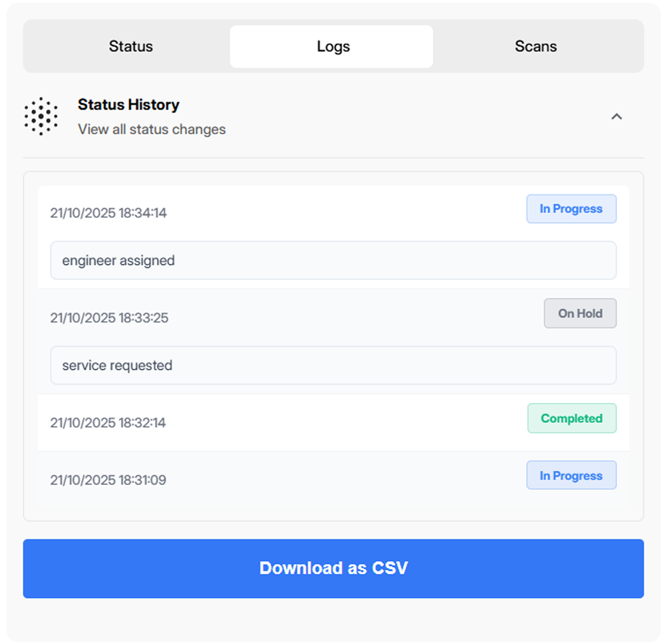Screen dimensions: 671x644
Task: Select the Logs tab
Action: pyautogui.click(x=333, y=47)
